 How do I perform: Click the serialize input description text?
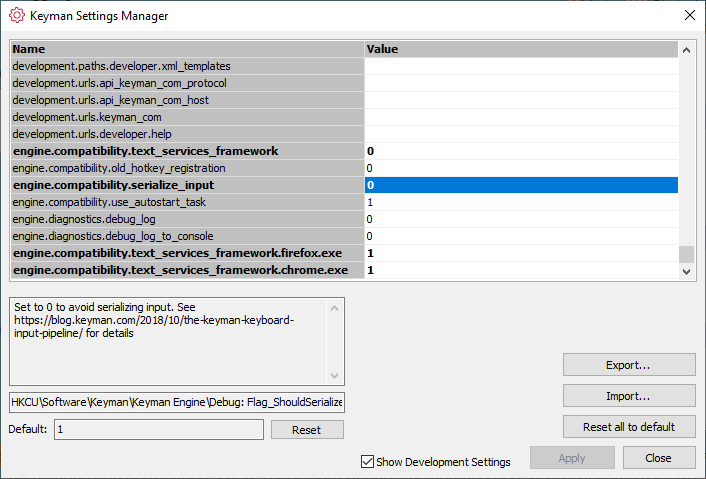coord(154,320)
